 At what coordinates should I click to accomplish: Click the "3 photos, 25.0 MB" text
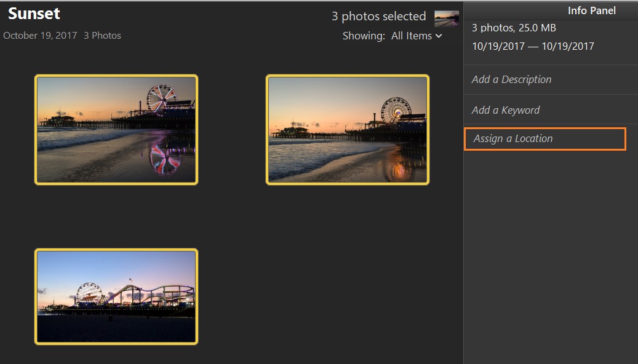tap(514, 28)
